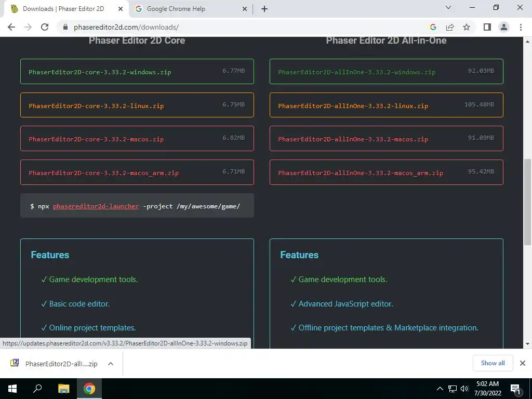Viewport: 532px width, 399px height.
Task: Download PhaserEditor2D-core-3.33.2-macos.zip
Action: [137, 138]
